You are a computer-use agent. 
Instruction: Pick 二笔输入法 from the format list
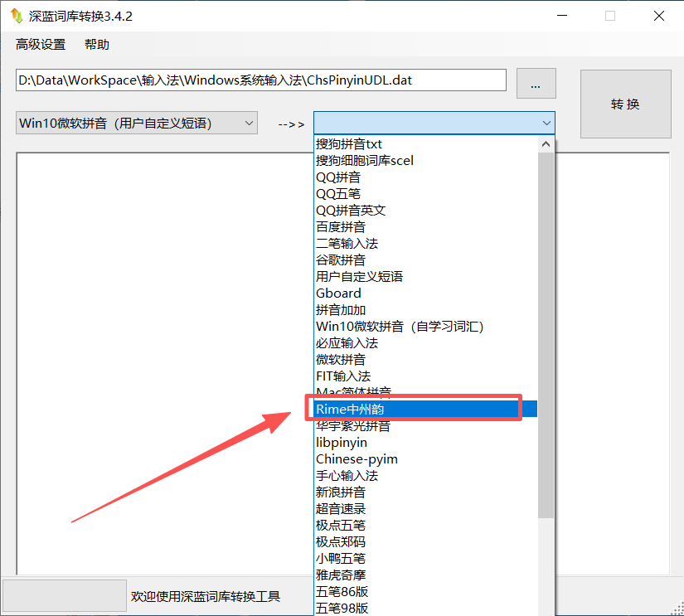click(x=426, y=244)
